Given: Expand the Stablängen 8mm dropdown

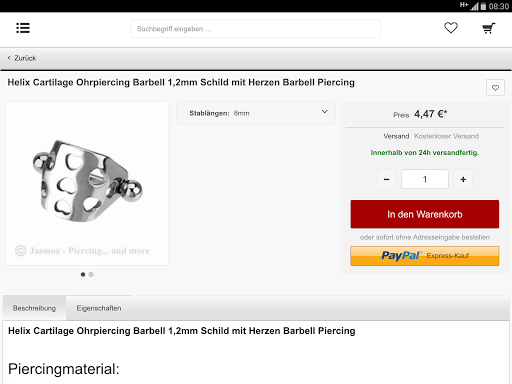Looking at the screenshot, I should [x=256, y=113].
